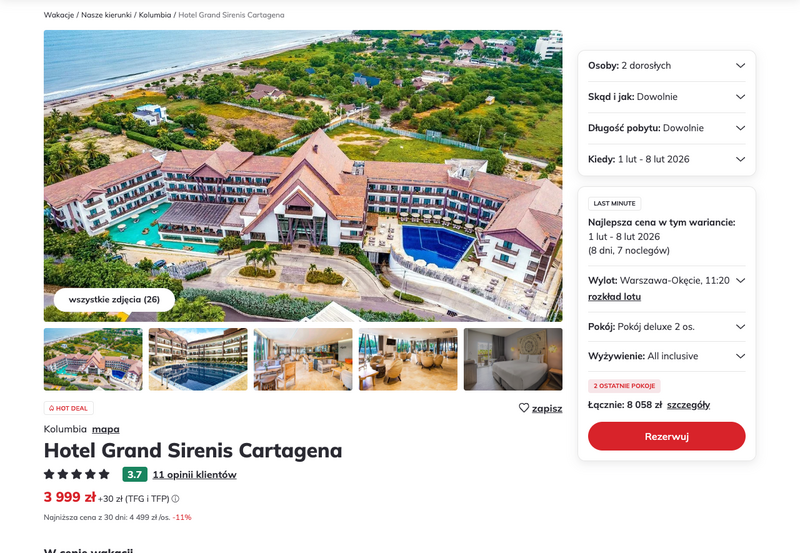Click the HOT DEAL flame badge
800x553 pixels.
click(x=68, y=408)
